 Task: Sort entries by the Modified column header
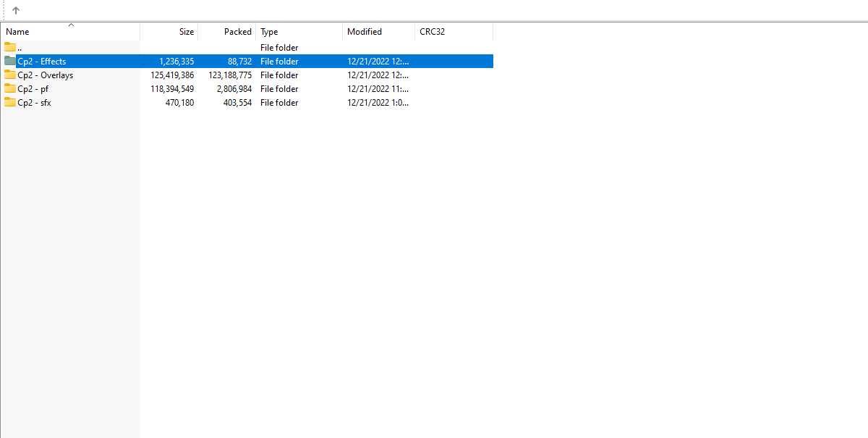[379, 32]
